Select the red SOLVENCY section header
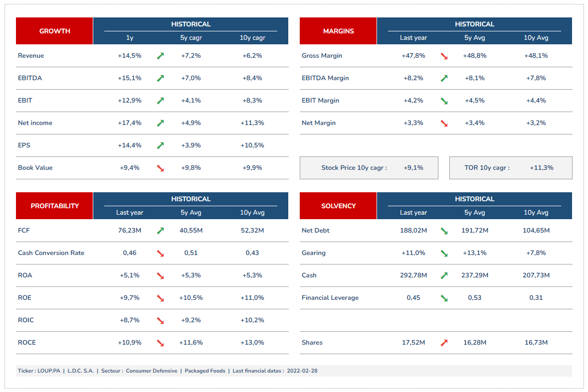588x392 pixels. coord(338,206)
